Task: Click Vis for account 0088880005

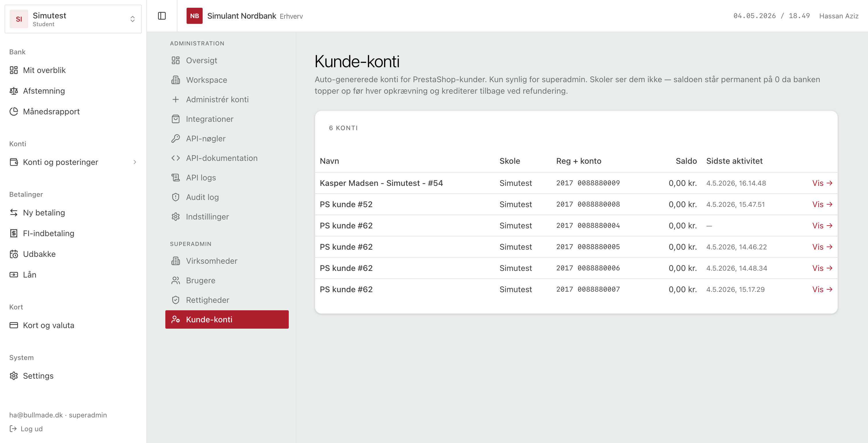Action: pyautogui.click(x=822, y=247)
